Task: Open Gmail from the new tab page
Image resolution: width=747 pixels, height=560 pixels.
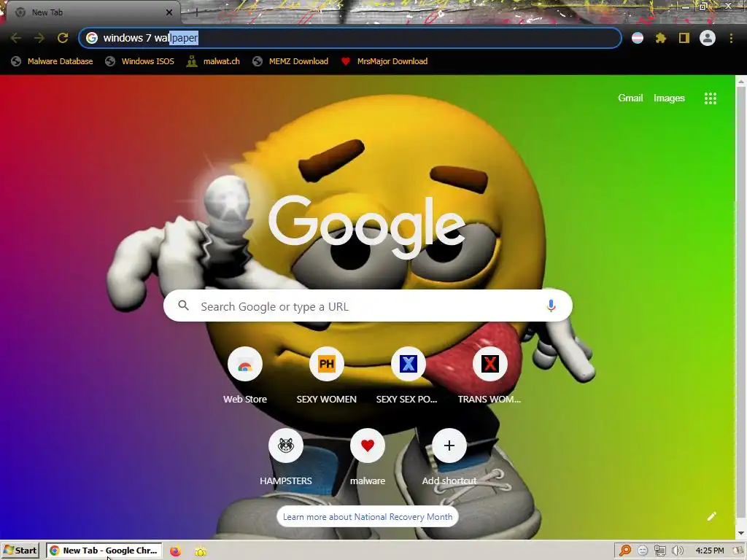Action: pyautogui.click(x=630, y=98)
